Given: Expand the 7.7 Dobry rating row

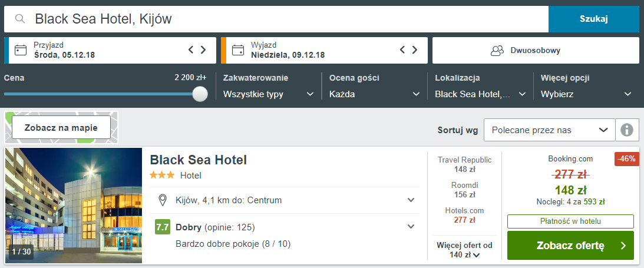Looking at the screenshot, I should 285,227.
